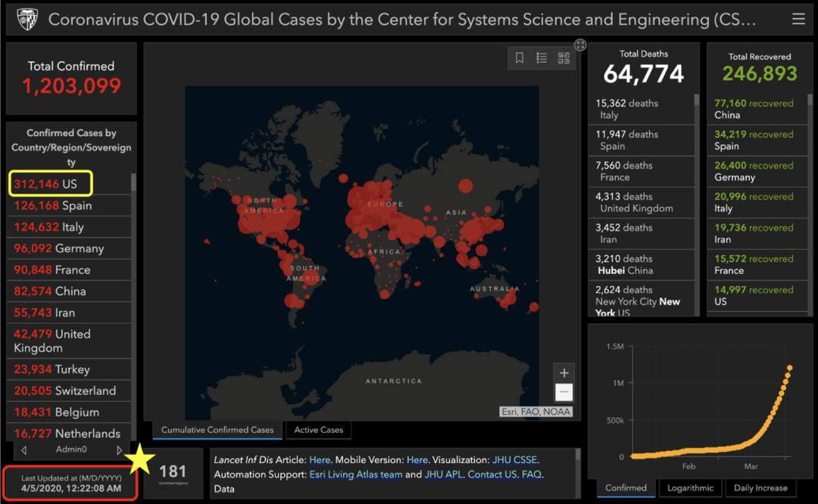This screenshot has width=818, height=504.
Task: Select the 96,092 Germany row
Action: [x=68, y=248]
